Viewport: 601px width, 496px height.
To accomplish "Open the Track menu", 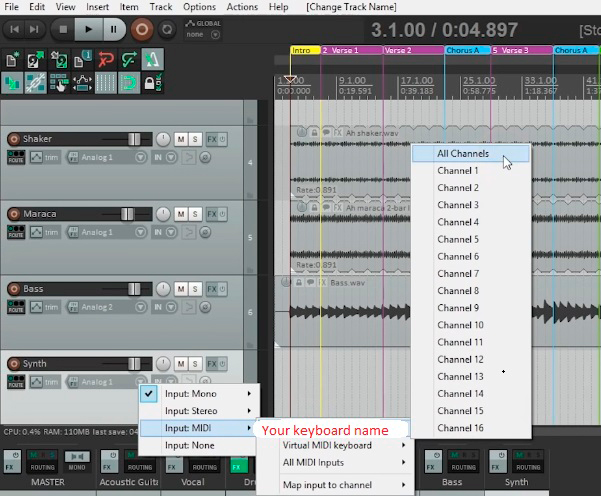I will click(x=161, y=7).
